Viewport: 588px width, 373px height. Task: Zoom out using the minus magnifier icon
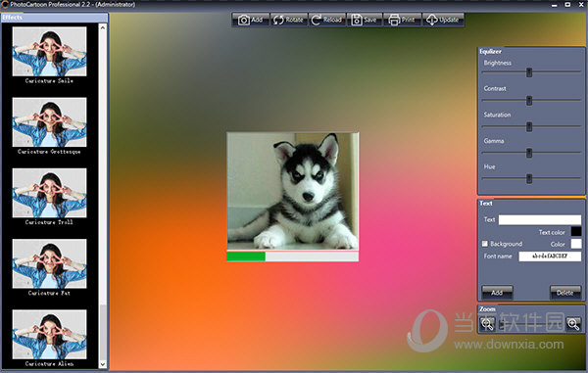point(487,324)
